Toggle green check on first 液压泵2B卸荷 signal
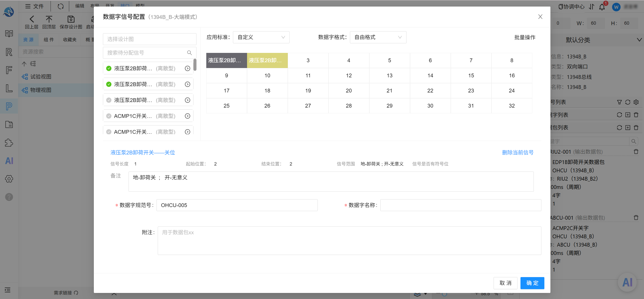644x299 pixels. coord(109,69)
